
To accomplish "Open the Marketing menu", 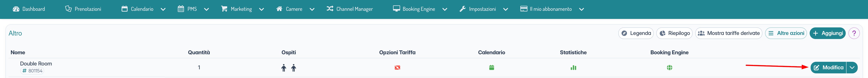I will 242,9.
